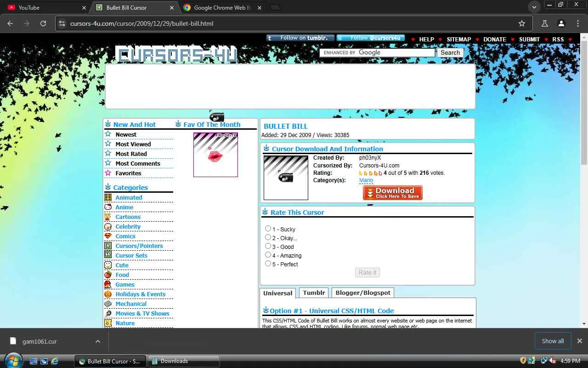The image size is (588, 368).
Task: Open the DONATE menu link
Action: coord(495,40)
